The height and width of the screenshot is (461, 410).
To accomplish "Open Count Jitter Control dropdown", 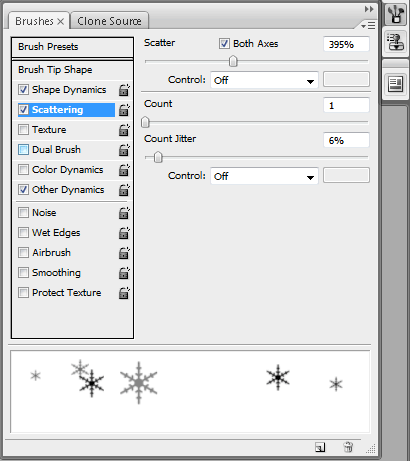I will click(264, 176).
